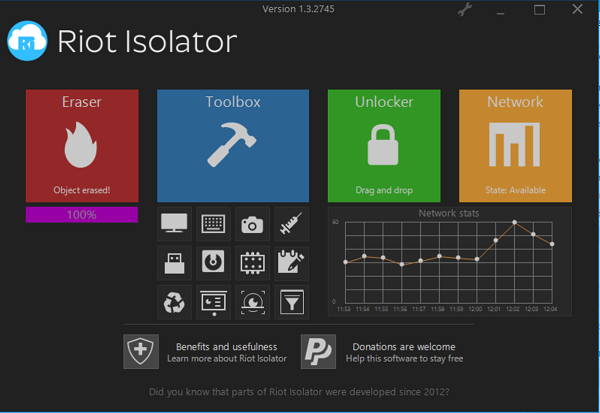Click the Riot Isolator cloud logo
Screen dimensions: 600x413
point(27,41)
